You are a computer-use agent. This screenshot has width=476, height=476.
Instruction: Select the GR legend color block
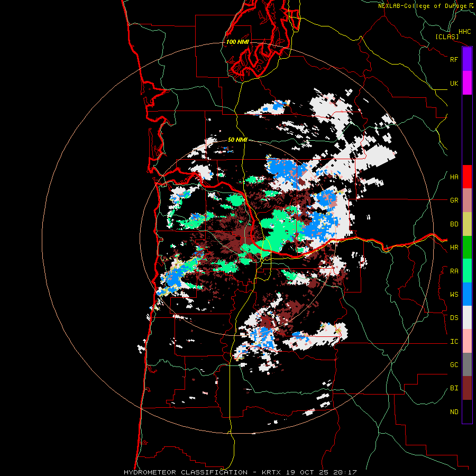coord(467,200)
